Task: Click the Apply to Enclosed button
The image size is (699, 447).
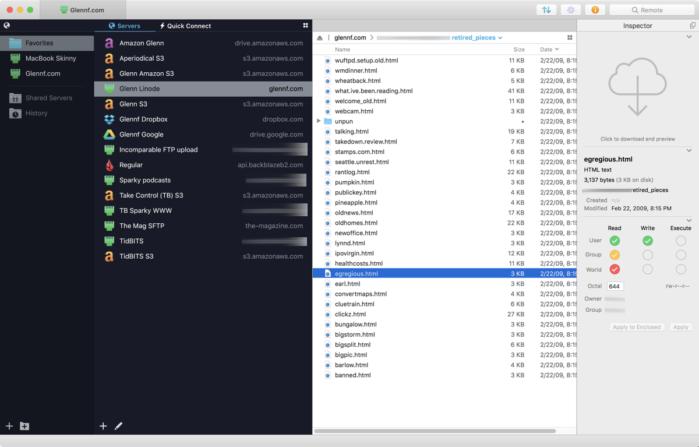Action: click(637, 327)
